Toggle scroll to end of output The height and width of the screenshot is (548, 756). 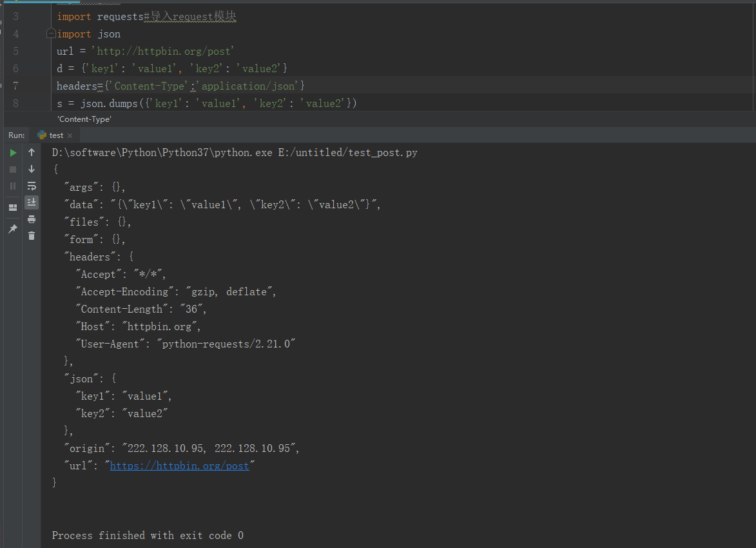[32, 202]
